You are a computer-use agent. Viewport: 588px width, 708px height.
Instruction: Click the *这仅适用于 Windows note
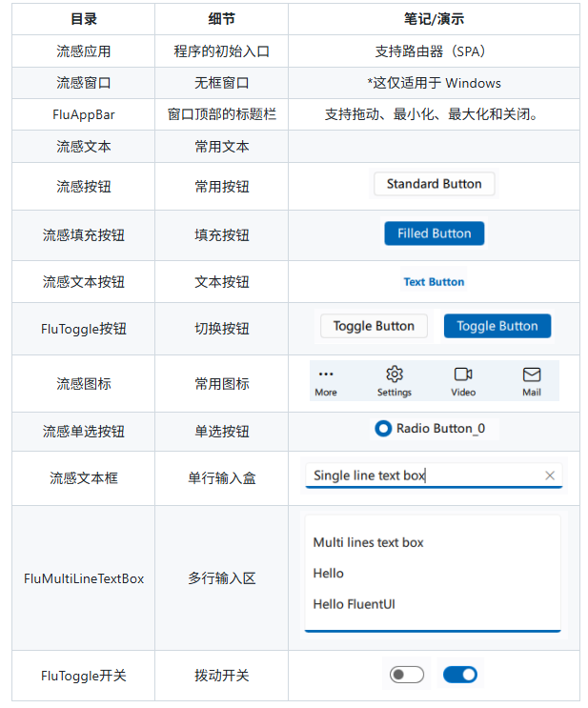pyautogui.click(x=434, y=83)
